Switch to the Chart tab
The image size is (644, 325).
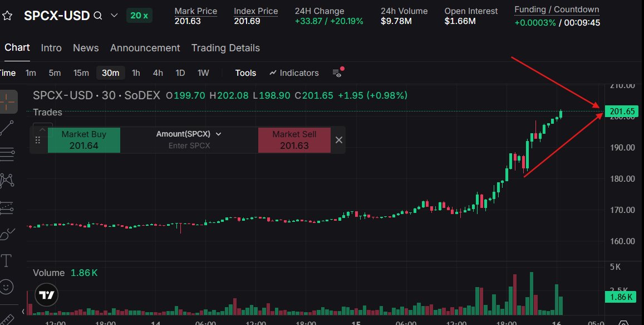pyautogui.click(x=17, y=48)
